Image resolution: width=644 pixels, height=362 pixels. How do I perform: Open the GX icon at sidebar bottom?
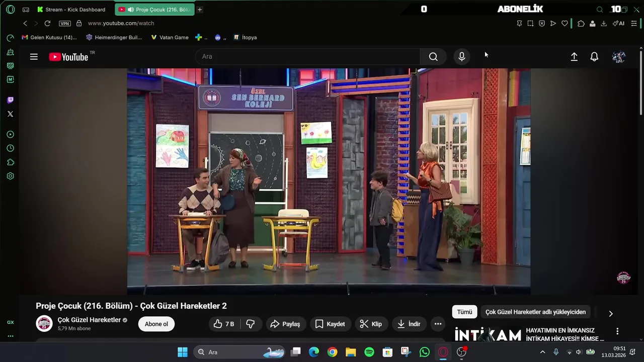point(10,322)
